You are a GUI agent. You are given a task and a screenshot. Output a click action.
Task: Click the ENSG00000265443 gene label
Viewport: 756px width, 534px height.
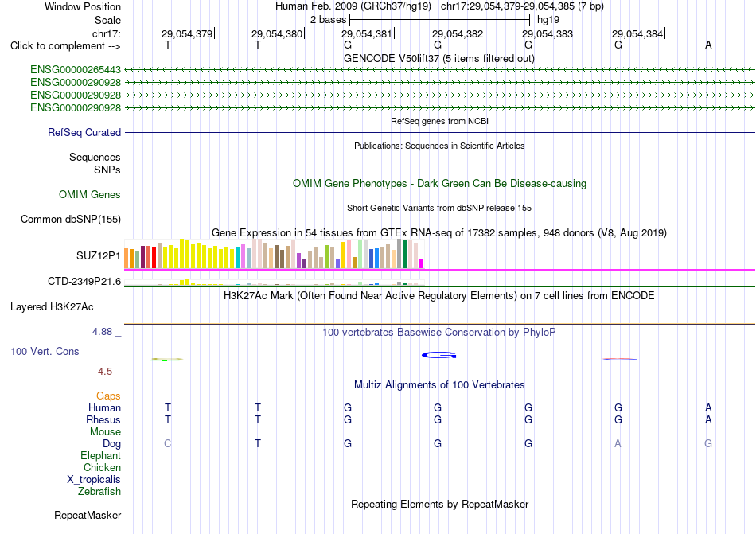76,70
